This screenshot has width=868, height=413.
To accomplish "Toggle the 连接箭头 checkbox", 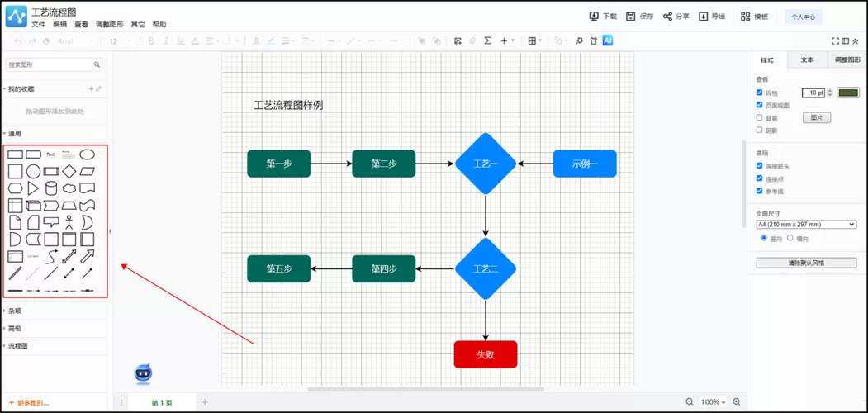I will click(x=760, y=165).
